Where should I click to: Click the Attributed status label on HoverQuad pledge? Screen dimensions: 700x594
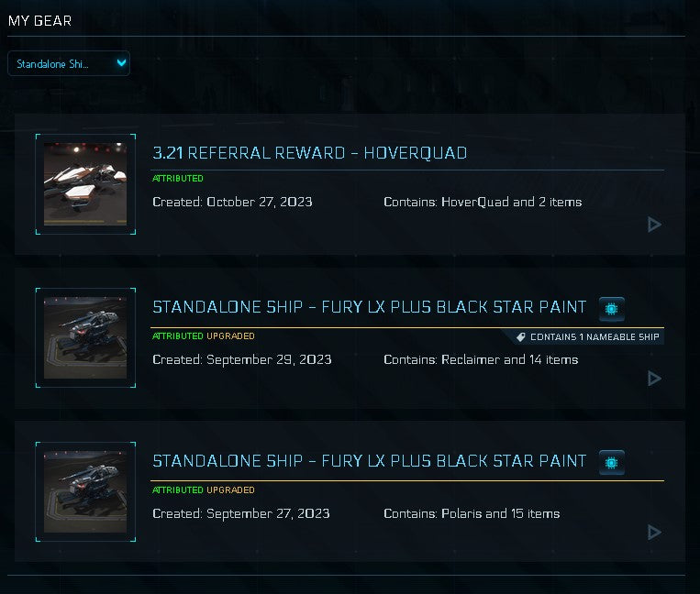coord(178,179)
